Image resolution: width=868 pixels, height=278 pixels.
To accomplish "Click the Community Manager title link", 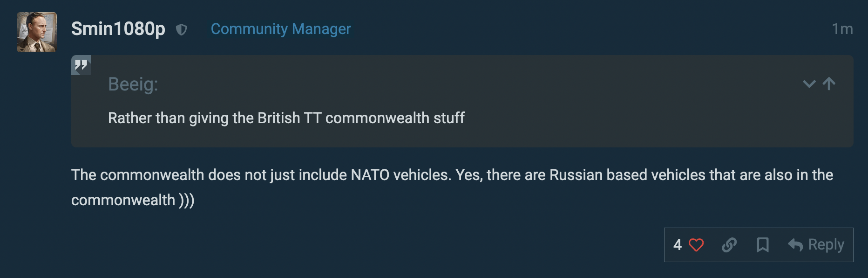I will pos(281,29).
